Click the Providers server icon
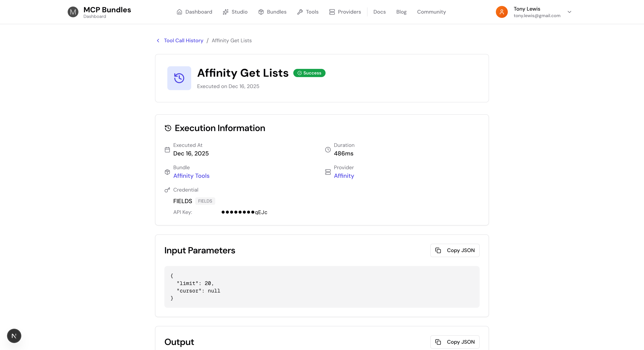The height and width of the screenshot is (350, 644). tap(332, 12)
